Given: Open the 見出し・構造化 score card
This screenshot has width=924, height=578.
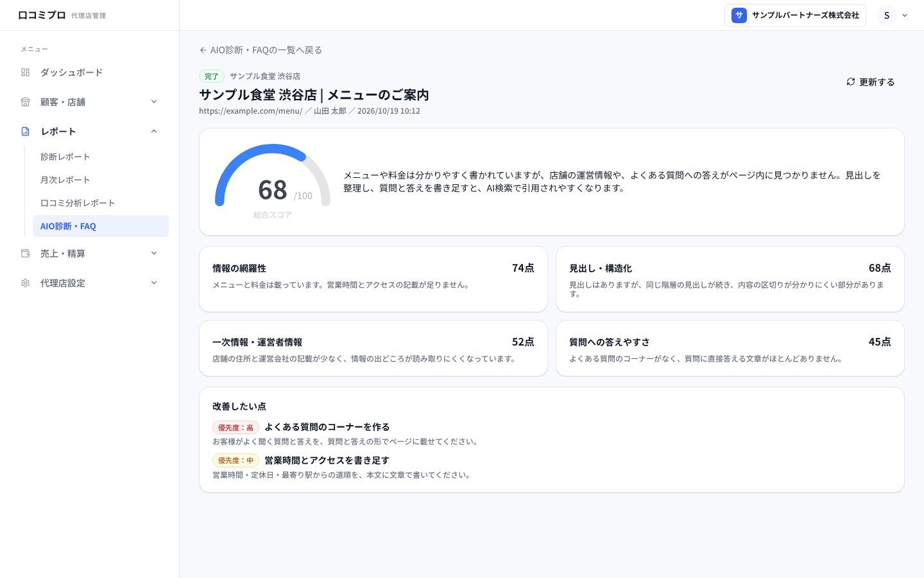Looking at the screenshot, I should click(730, 279).
